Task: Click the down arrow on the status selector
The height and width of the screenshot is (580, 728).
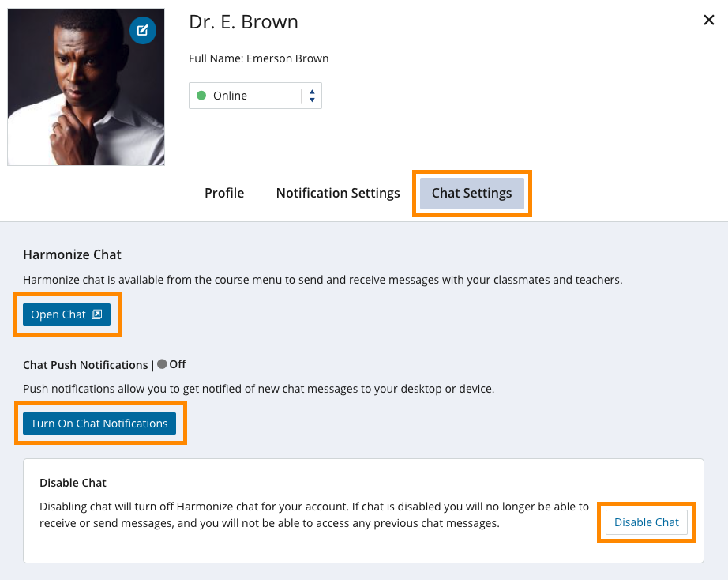Action: [312, 100]
